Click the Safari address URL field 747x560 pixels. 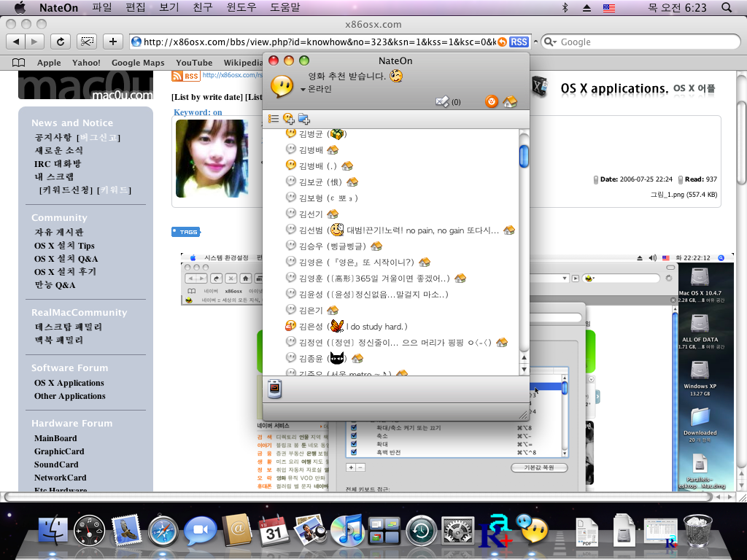click(x=314, y=42)
